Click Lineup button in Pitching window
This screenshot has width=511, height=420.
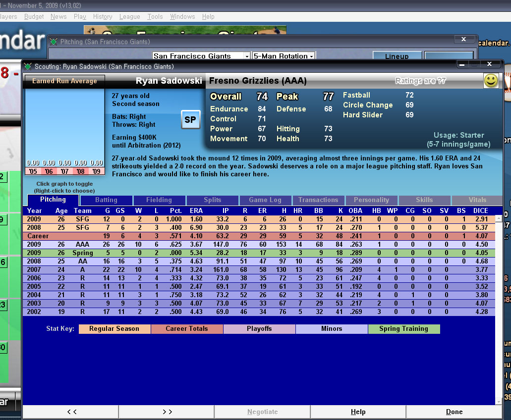397,55
